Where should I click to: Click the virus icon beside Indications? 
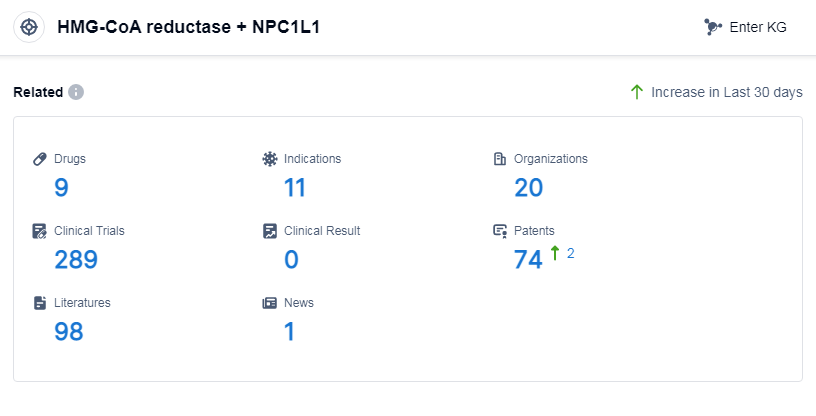pos(270,159)
